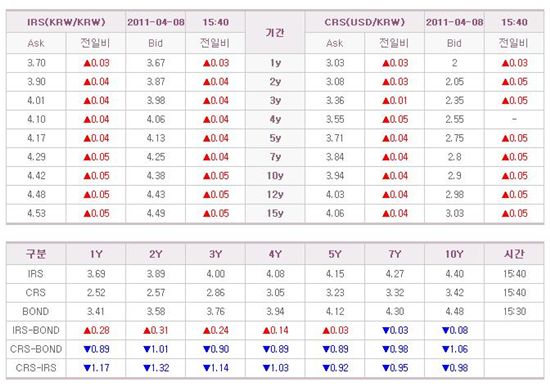The height and width of the screenshot is (386, 550).
Task: Click the 5Y column header
Action: [335, 254]
